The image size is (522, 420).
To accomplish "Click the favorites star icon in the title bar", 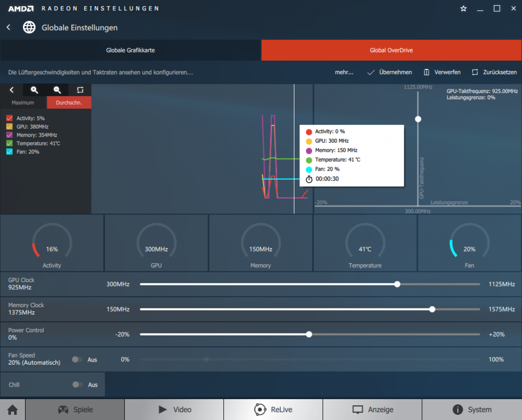I will 463,8.
